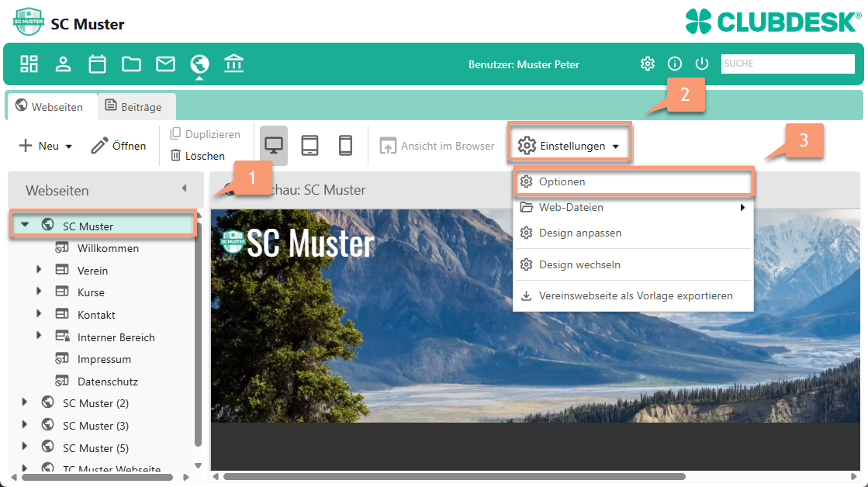Expand the Interner Bereich node
868x487 pixels.
point(39,335)
